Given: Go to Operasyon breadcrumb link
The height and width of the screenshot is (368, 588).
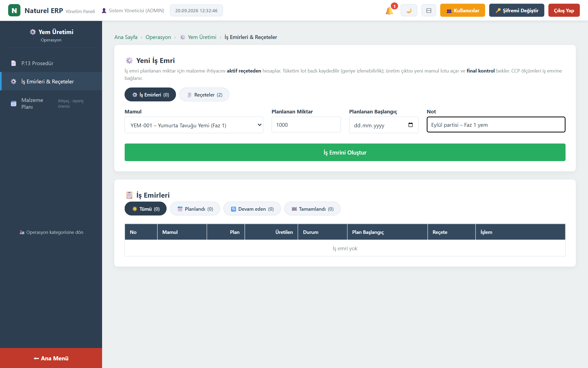Looking at the screenshot, I should pos(158,37).
